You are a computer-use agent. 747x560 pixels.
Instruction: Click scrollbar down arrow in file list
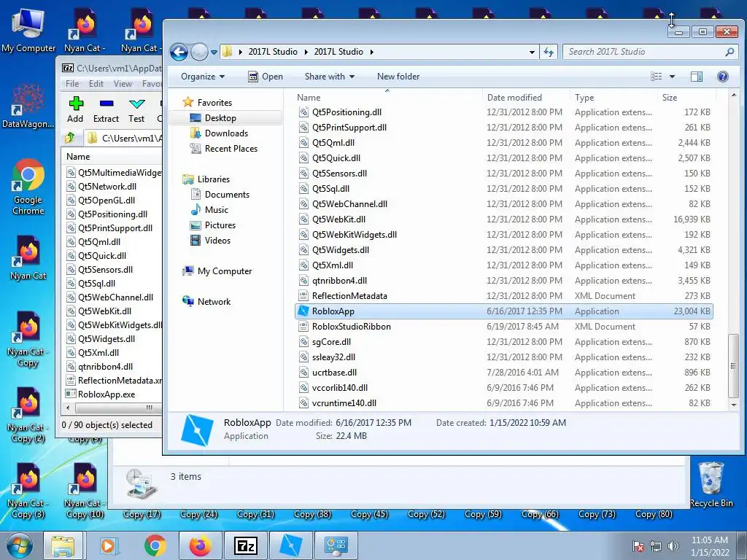(734, 404)
